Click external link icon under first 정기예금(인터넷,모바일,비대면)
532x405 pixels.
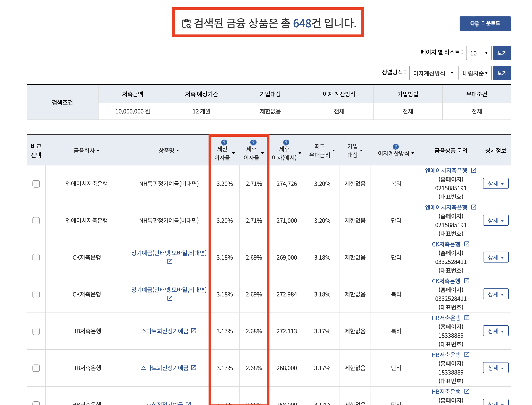click(170, 261)
